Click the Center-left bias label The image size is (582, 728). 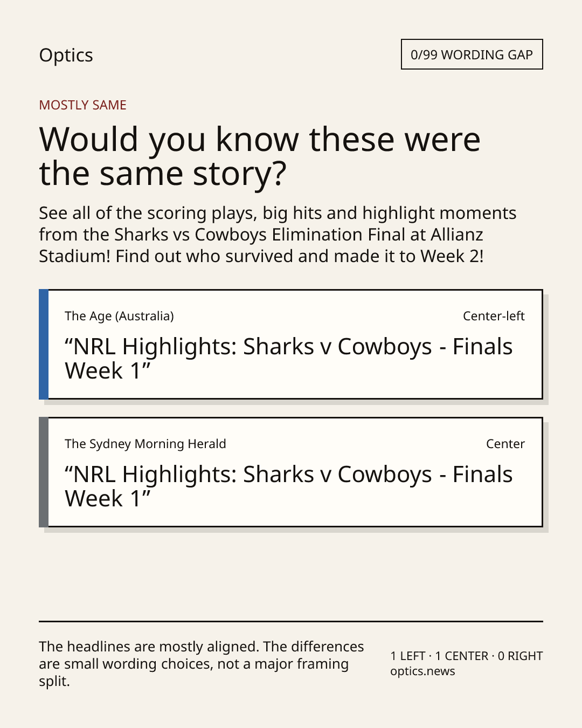(x=494, y=316)
